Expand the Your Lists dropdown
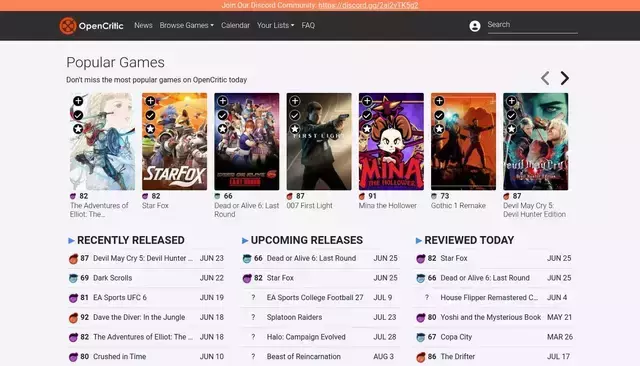Screen dimensions: 640x366 [276, 25]
